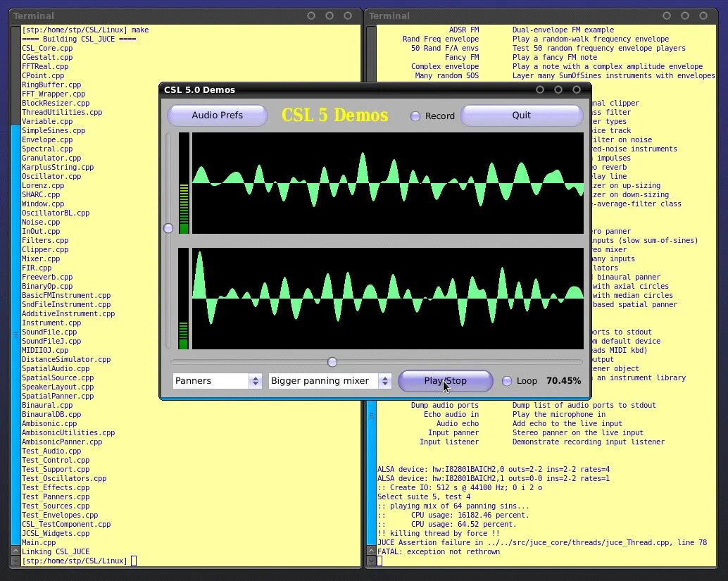Click the upper channel level meter
The height and width of the screenshot is (581, 728).
pos(184,183)
